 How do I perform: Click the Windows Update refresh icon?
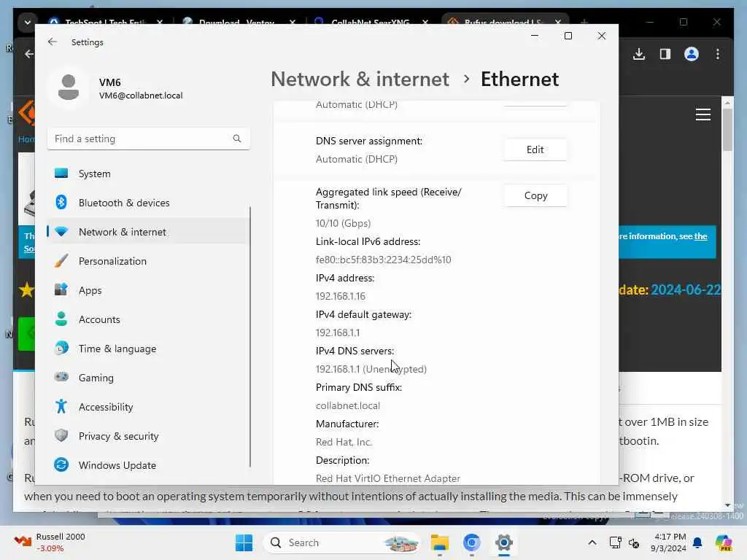click(61, 464)
